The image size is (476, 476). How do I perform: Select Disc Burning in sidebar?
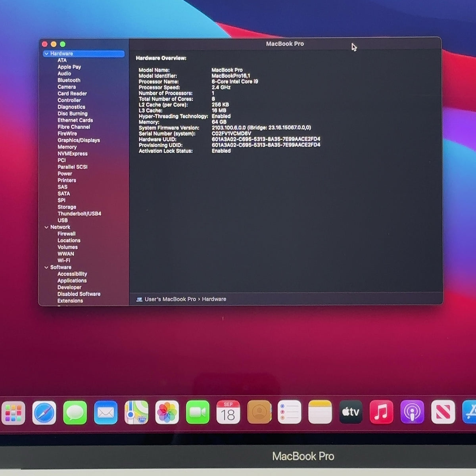pos(72,113)
